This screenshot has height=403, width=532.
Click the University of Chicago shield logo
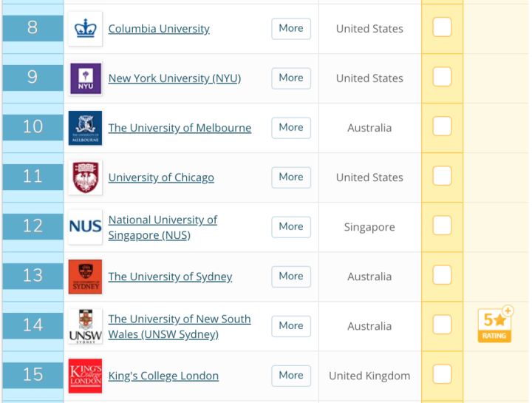(x=85, y=177)
